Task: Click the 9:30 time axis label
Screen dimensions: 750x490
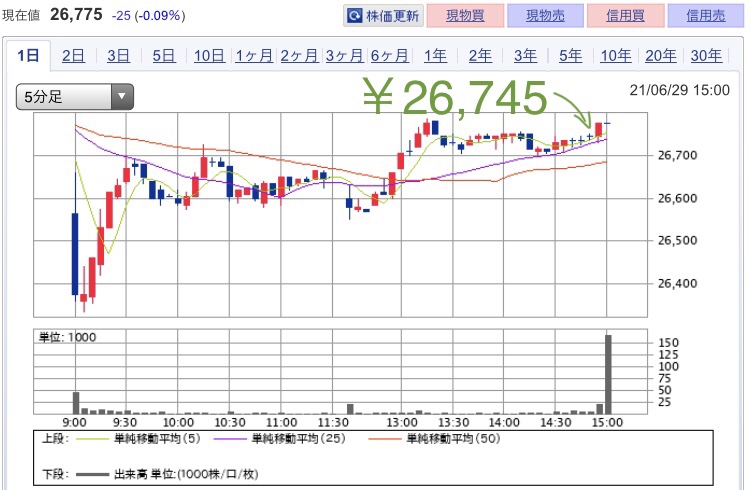Action: 125,423
